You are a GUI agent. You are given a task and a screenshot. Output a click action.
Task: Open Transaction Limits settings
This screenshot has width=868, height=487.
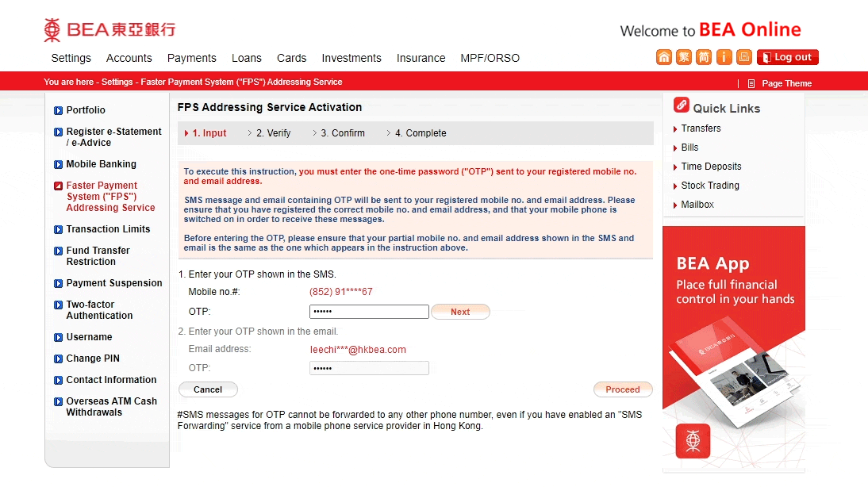(x=108, y=229)
